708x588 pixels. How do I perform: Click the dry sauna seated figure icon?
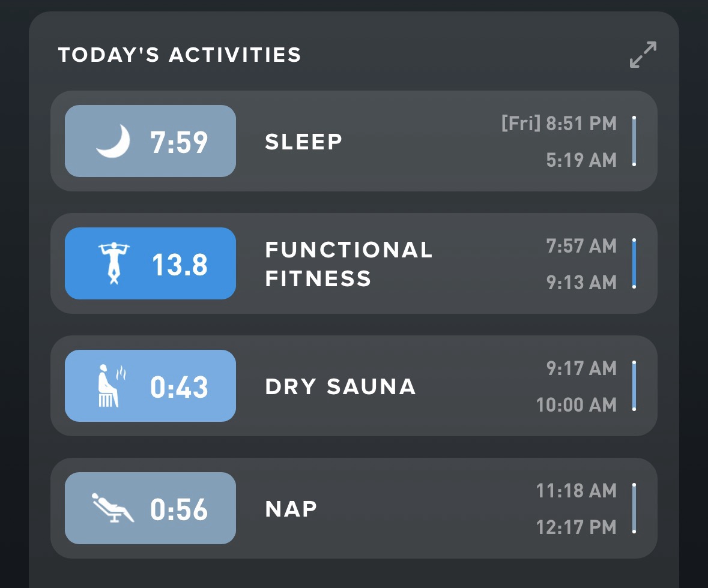110,386
